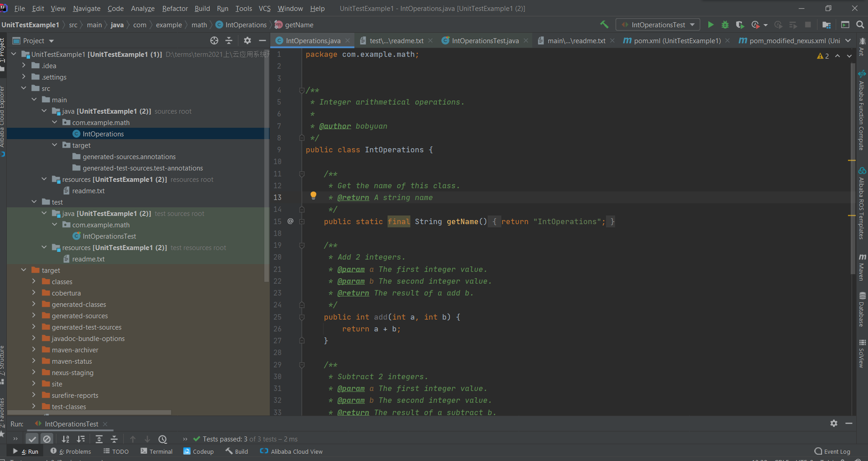Open the Refactor menu
The image size is (868, 461).
pos(175,9)
